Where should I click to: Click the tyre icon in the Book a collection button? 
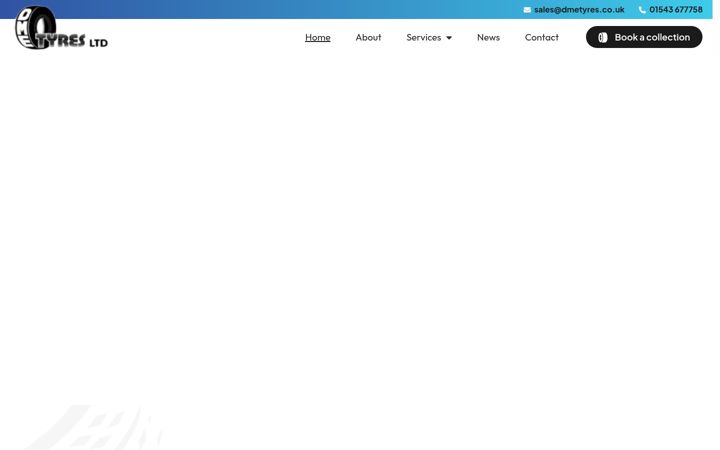coord(603,37)
